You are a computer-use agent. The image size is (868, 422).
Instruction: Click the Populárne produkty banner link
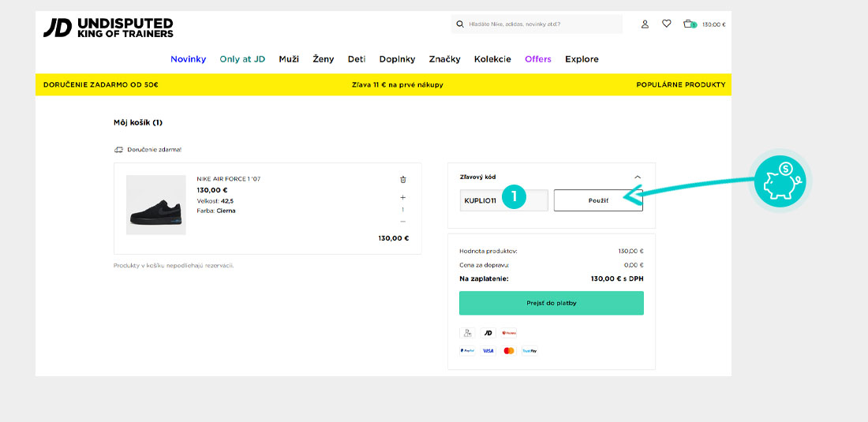[681, 84]
